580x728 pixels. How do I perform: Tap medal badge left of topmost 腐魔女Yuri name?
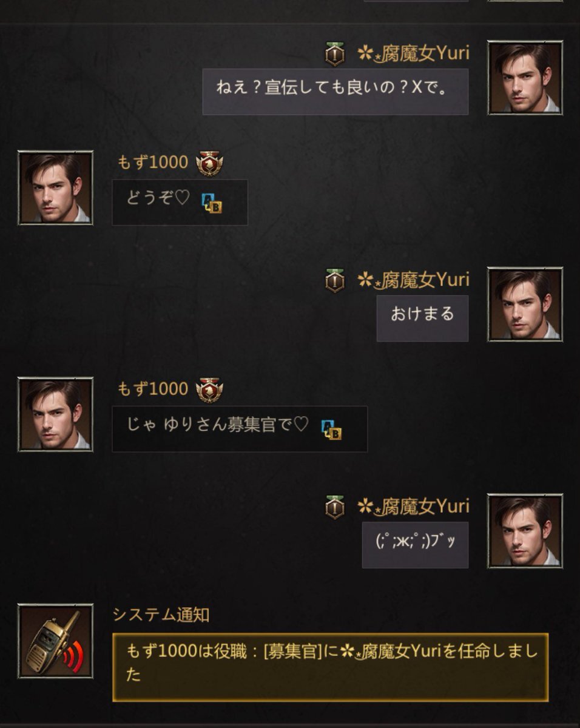point(335,54)
